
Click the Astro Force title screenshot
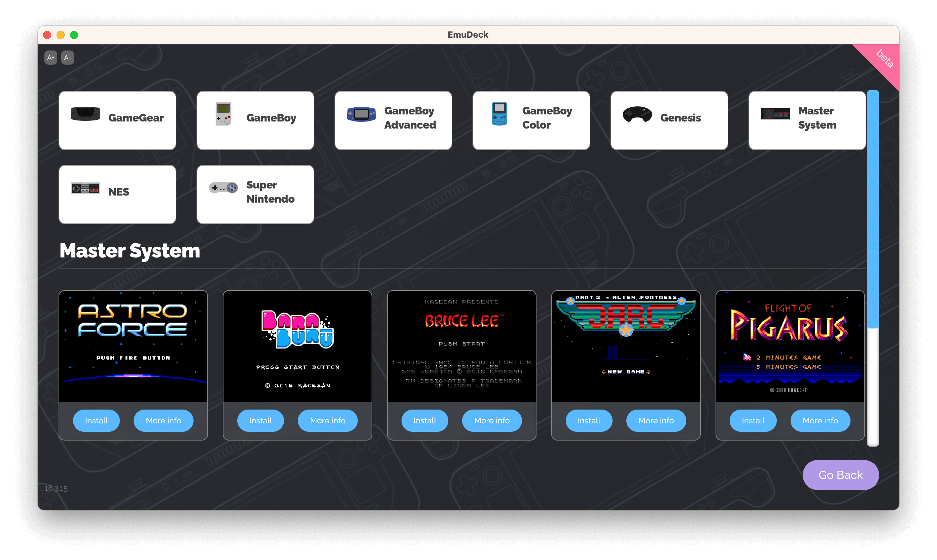coord(133,346)
